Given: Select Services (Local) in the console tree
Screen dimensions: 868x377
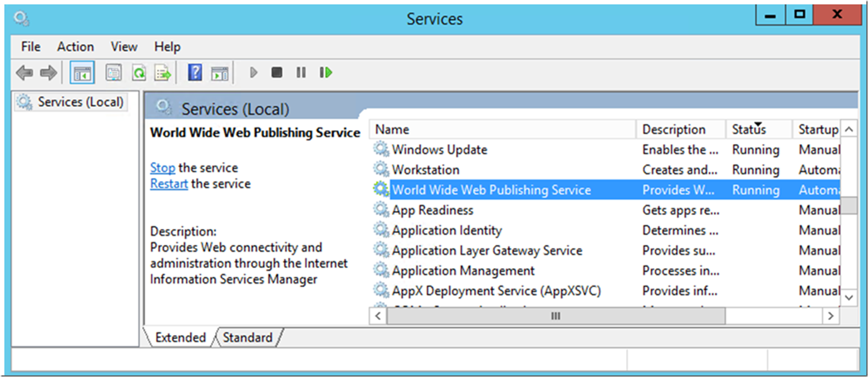Looking at the screenshot, I should (x=70, y=102).
